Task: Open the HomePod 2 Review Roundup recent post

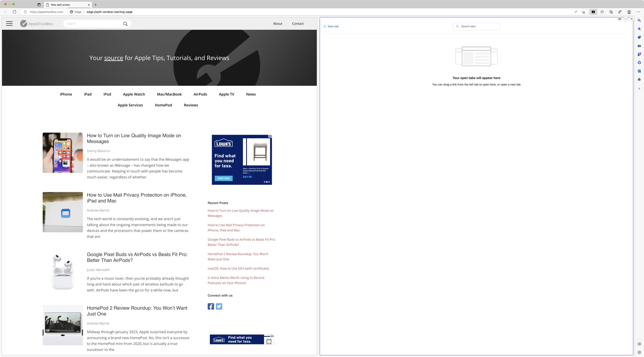Action: [x=238, y=256]
